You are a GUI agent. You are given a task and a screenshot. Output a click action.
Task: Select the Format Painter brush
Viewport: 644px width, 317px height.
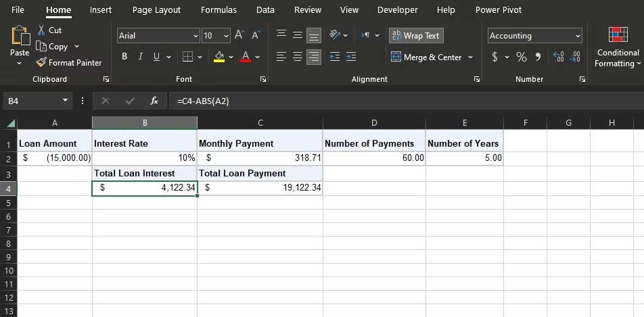coord(42,63)
